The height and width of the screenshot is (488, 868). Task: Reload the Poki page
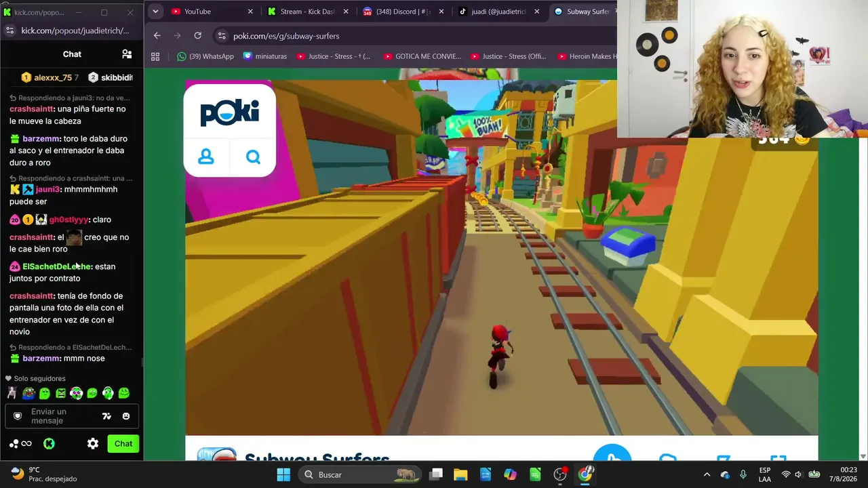tap(197, 36)
